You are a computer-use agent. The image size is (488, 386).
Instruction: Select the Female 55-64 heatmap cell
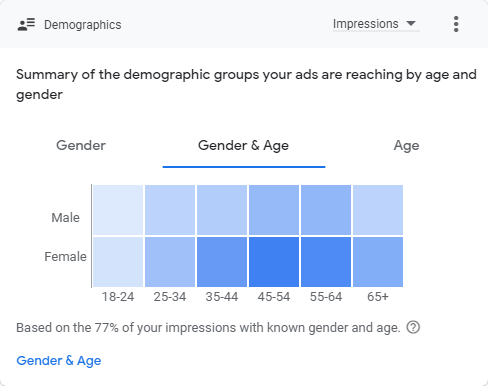click(326, 262)
